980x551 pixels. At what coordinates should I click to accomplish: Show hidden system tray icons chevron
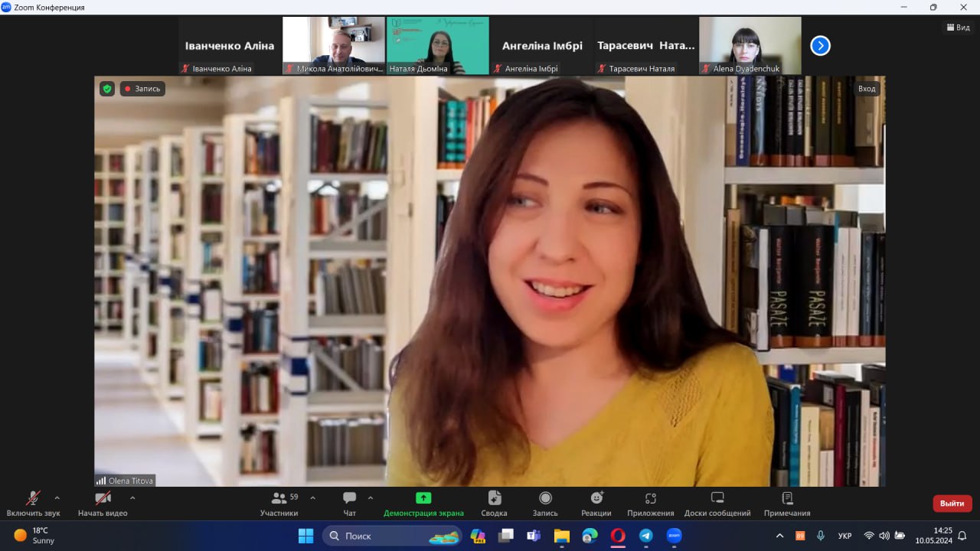[x=779, y=536]
